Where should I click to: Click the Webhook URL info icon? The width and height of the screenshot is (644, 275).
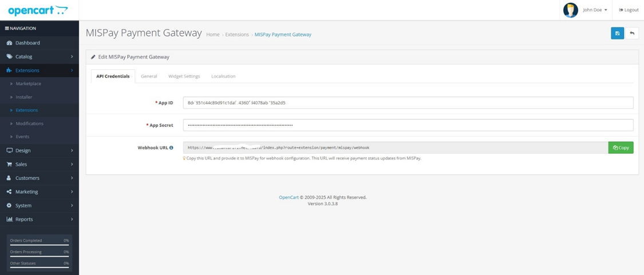pyautogui.click(x=171, y=148)
